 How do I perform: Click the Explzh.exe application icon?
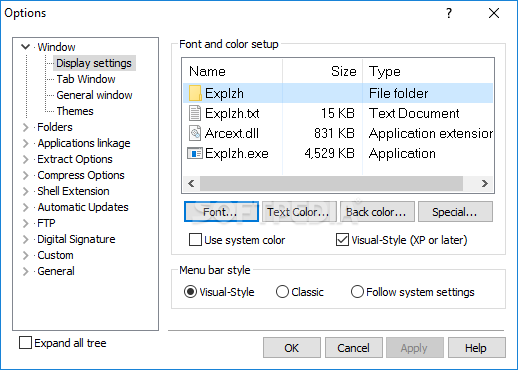(195, 153)
